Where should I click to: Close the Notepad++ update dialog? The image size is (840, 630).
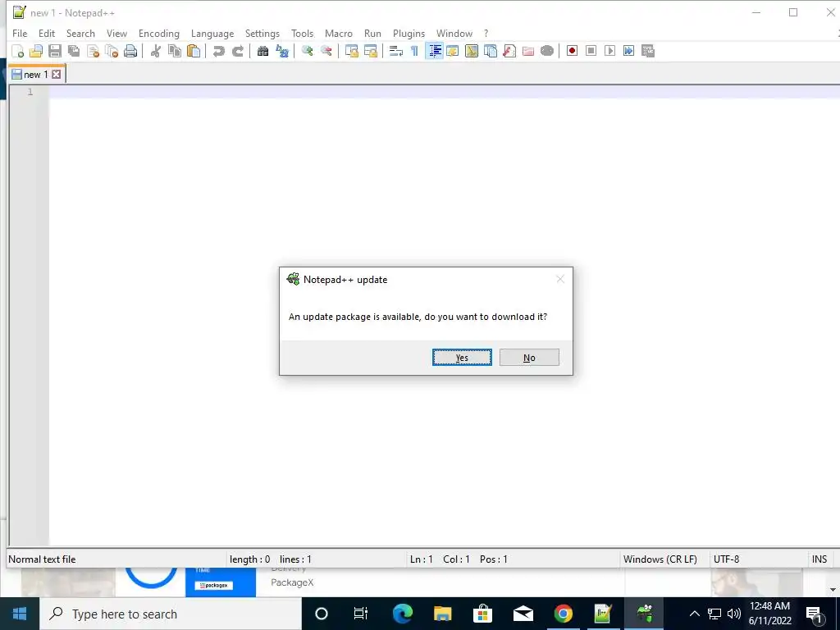click(559, 279)
